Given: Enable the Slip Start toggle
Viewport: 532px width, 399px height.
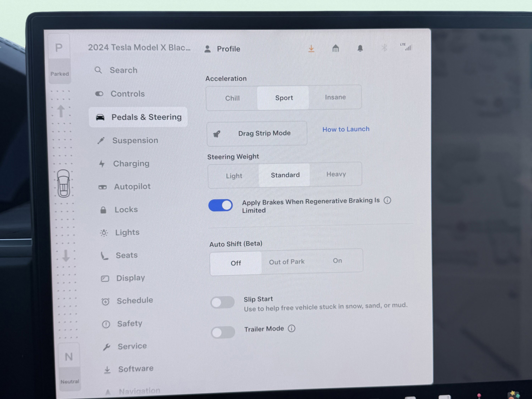Looking at the screenshot, I should tap(223, 303).
